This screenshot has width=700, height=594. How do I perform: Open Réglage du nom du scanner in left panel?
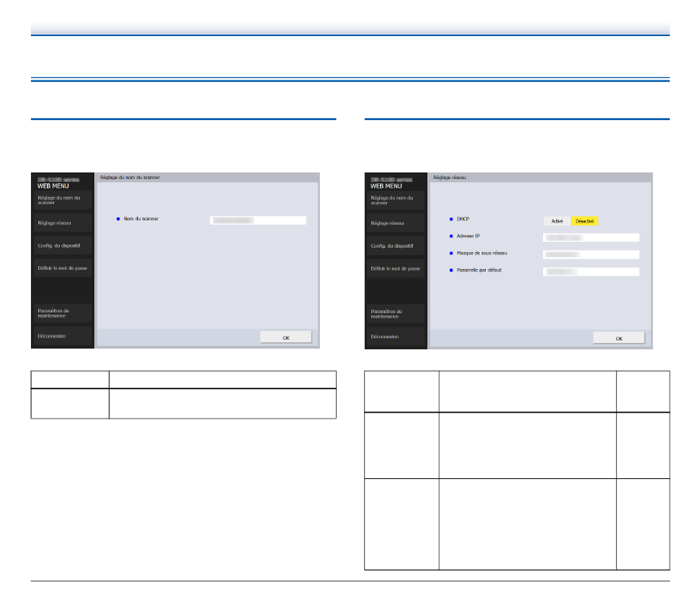pos(63,200)
